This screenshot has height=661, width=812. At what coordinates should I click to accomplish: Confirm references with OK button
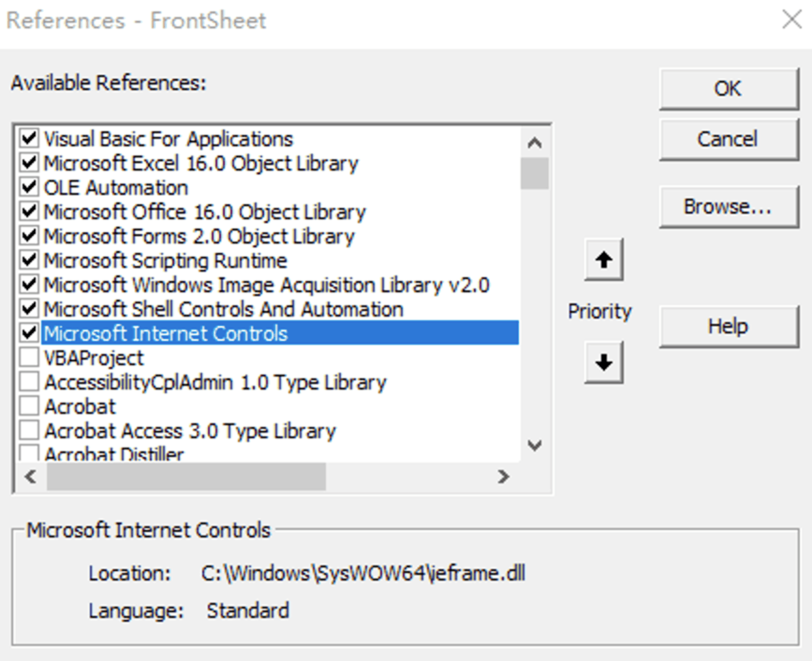729,88
